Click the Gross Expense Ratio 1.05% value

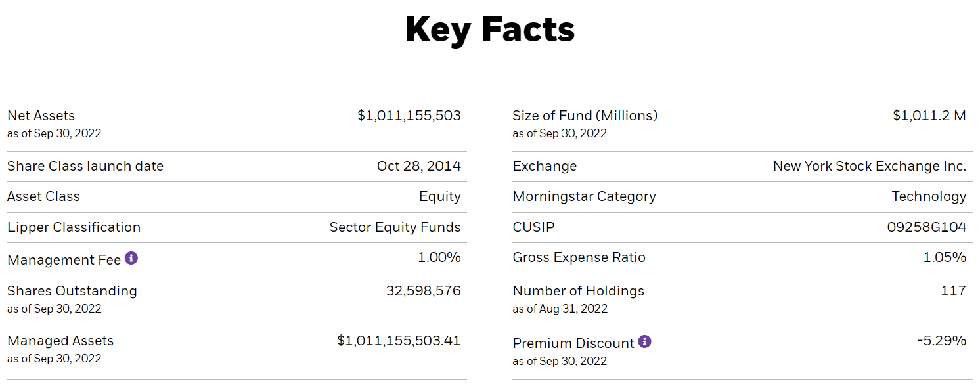[945, 257]
